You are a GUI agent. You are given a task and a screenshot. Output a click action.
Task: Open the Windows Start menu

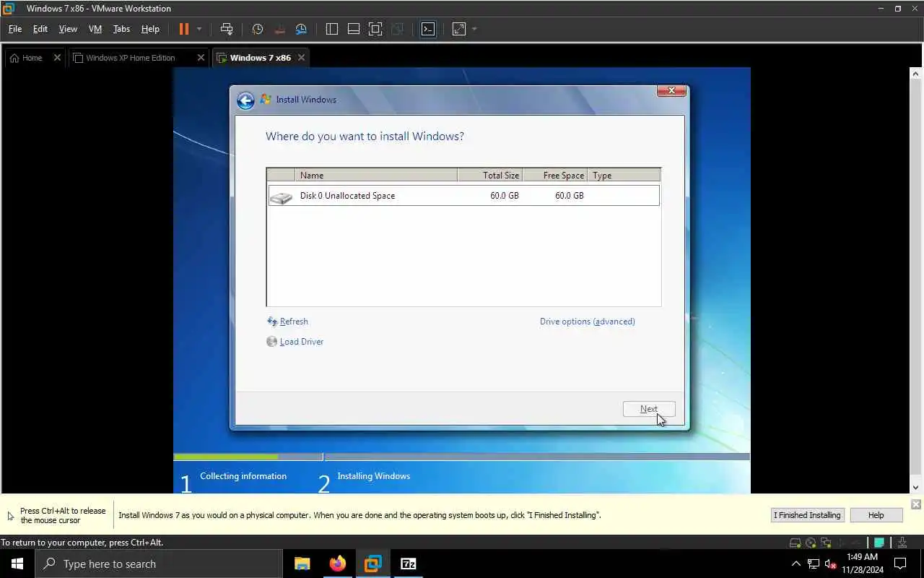tap(17, 564)
